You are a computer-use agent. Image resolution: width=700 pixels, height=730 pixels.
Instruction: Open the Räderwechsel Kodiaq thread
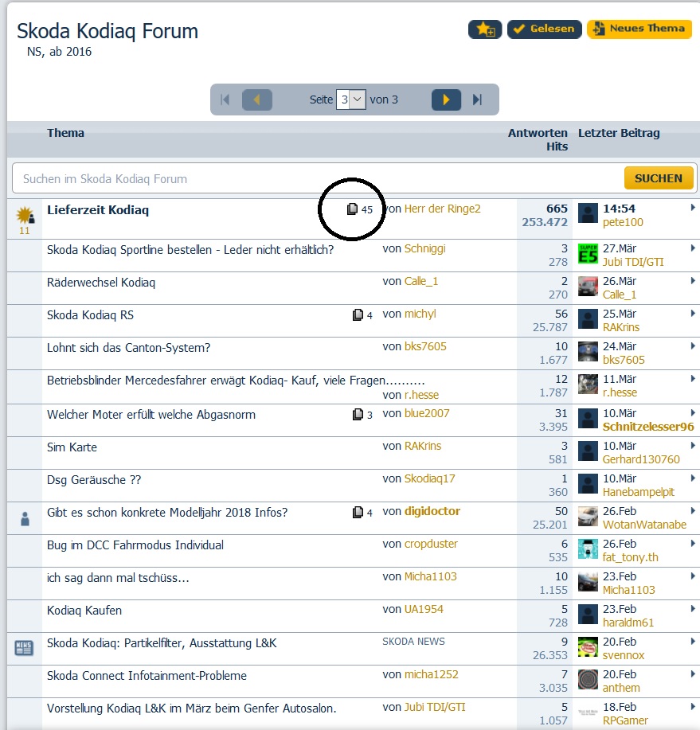pyautogui.click(x=100, y=283)
